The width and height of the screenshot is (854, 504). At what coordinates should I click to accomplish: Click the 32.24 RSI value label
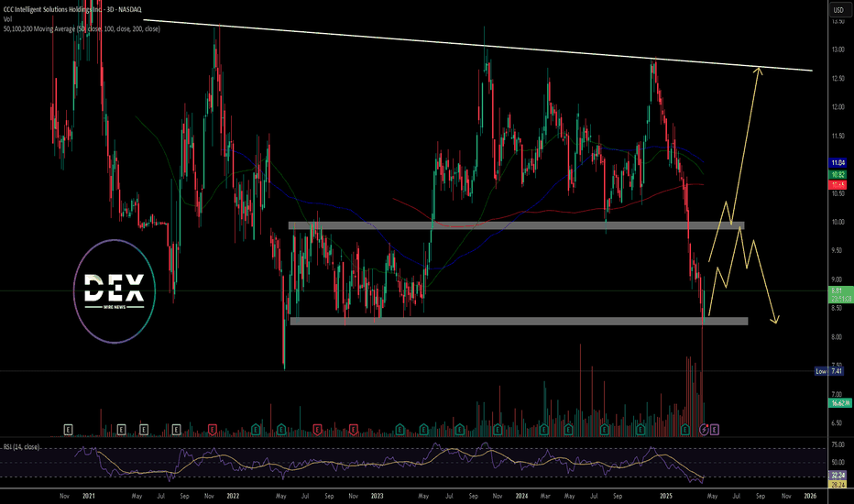838,475
